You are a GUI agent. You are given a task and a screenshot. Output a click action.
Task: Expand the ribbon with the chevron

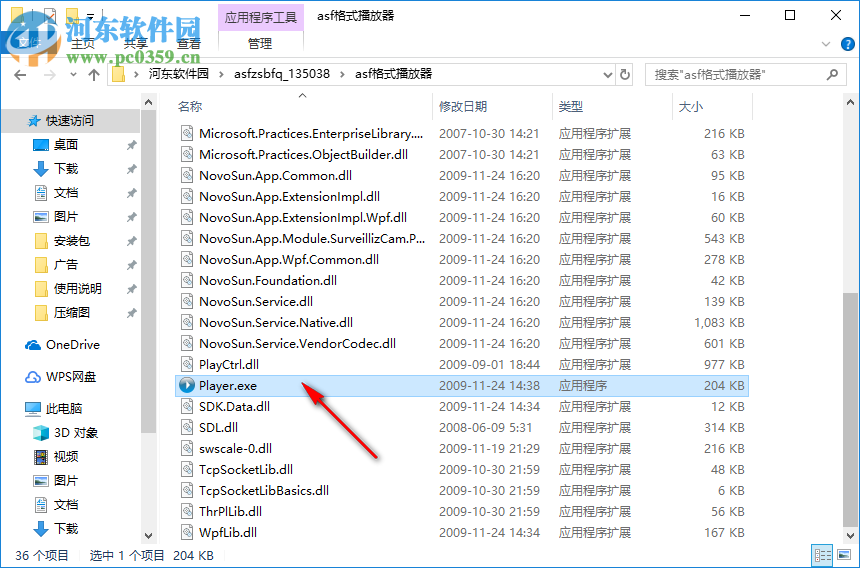pos(825,44)
